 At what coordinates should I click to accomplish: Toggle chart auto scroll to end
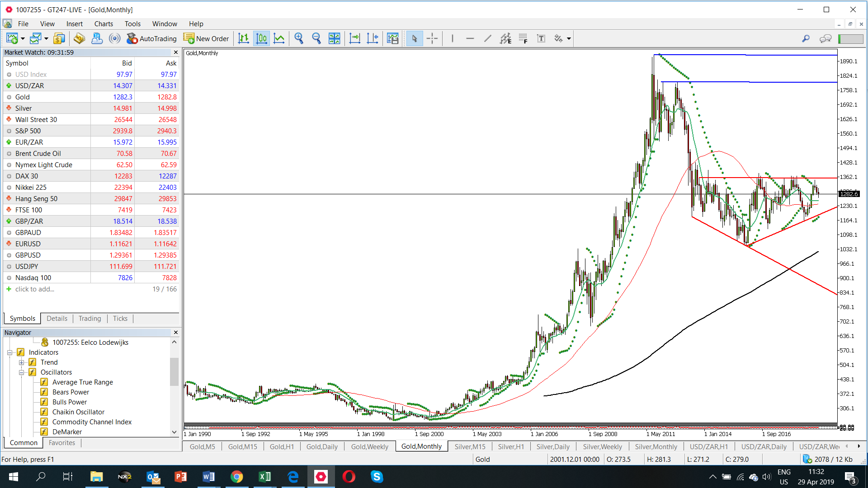(x=355, y=38)
